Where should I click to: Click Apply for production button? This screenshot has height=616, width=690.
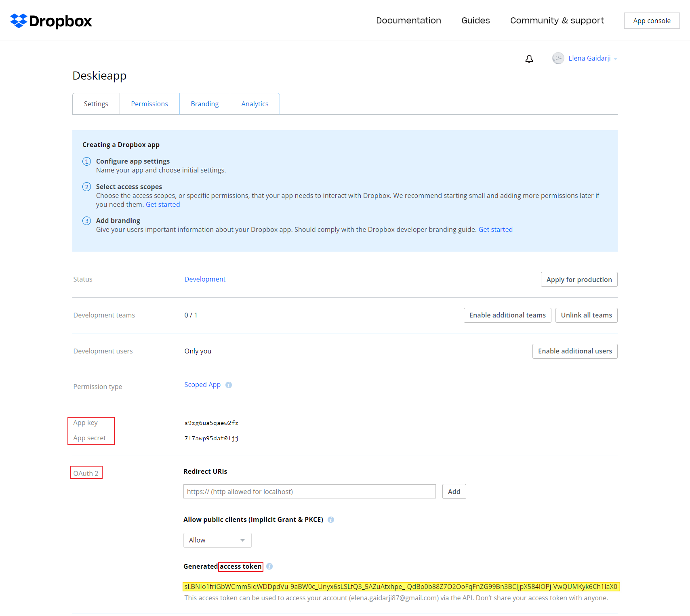(x=579, y=280)
